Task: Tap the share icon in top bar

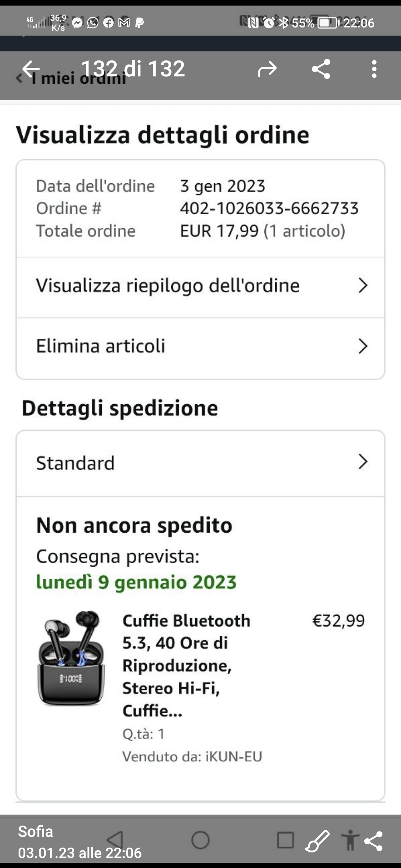Action: (321, 69)
